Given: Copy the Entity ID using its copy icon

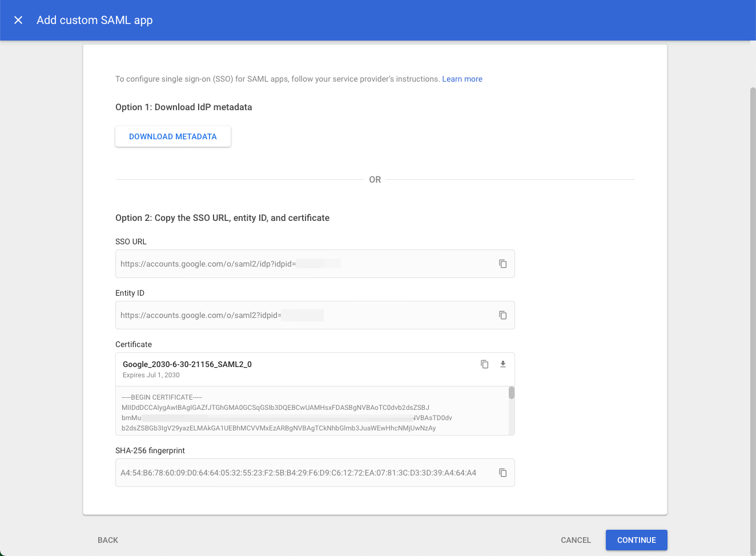Looking at the screenshot, I should click(502, 315).
